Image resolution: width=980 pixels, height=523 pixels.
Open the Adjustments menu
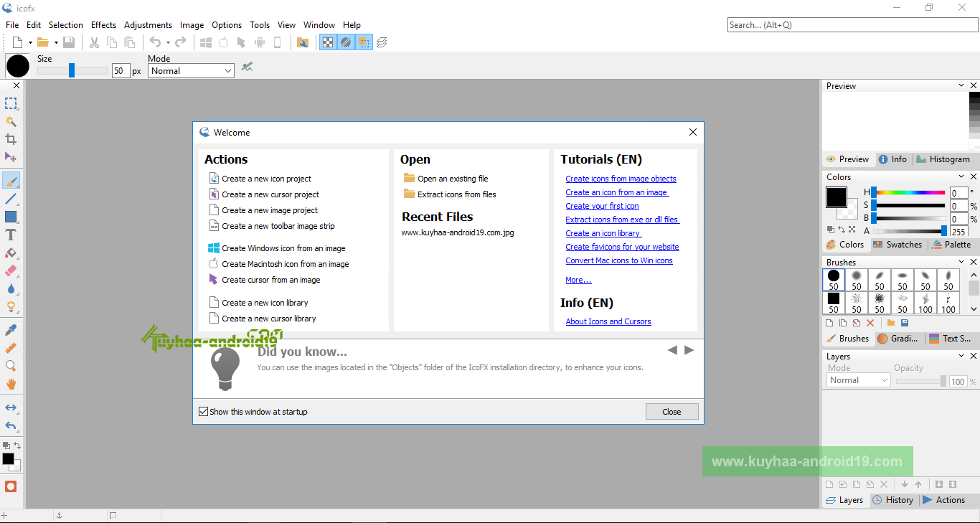click(x=148, y=24)
